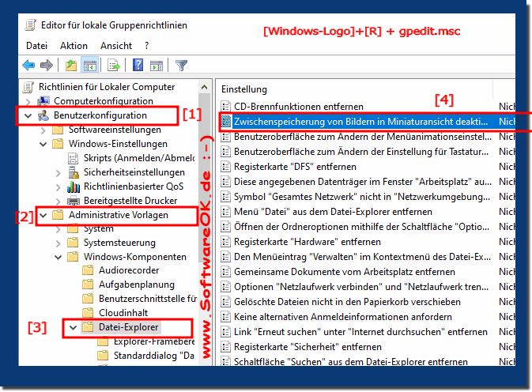The image size is (532, 392).
Task: Click the tree pane scroll-up arrow
Action: pyautogui.click(x=204, y=87)
